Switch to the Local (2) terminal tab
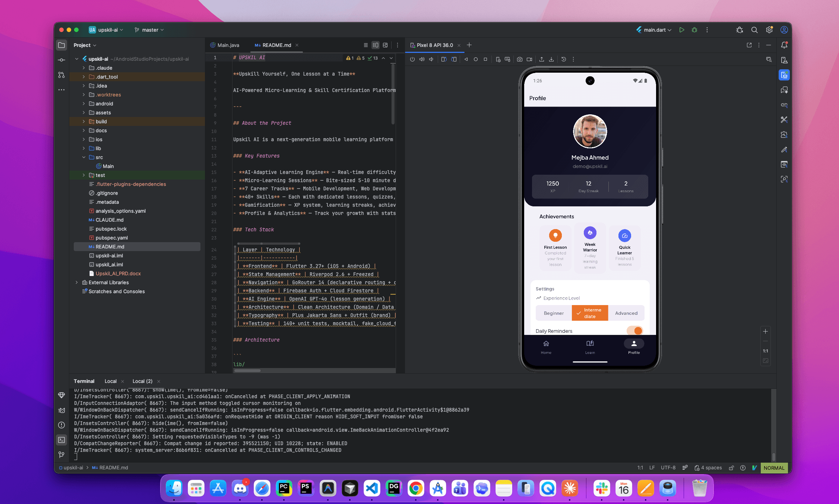Viewport: 839px width, 504px height. pos(142,381)
